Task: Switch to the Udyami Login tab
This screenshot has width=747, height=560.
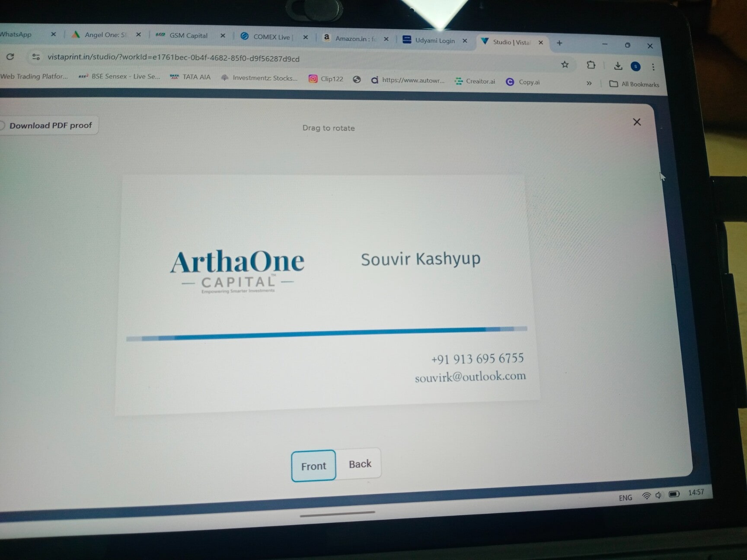Action: 434,41
